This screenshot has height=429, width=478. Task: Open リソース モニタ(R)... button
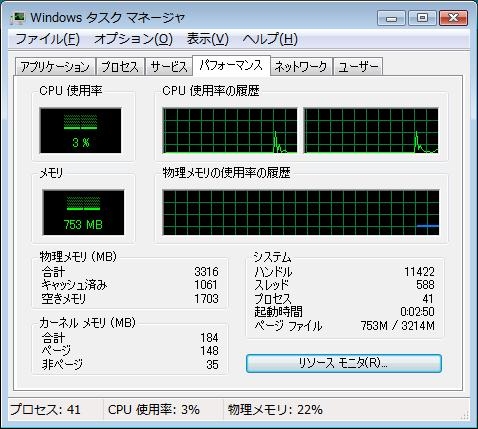(344, 363)
